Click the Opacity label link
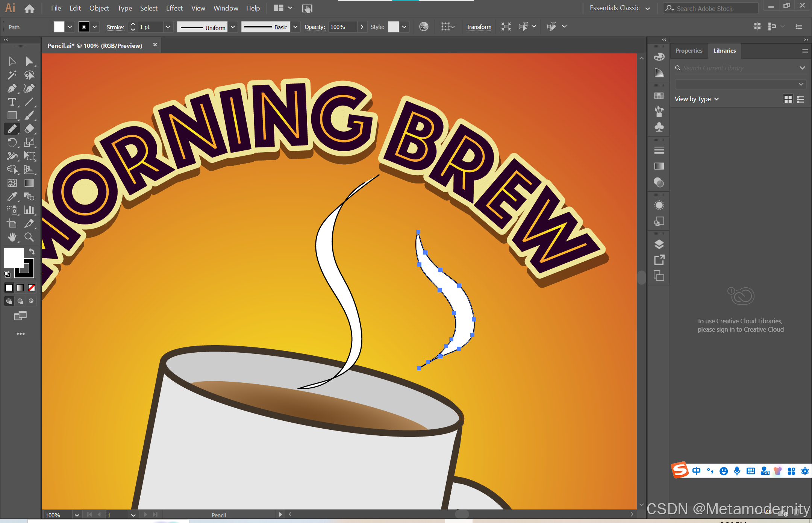This screenshot has height=523, width=812. click(314, 27)
